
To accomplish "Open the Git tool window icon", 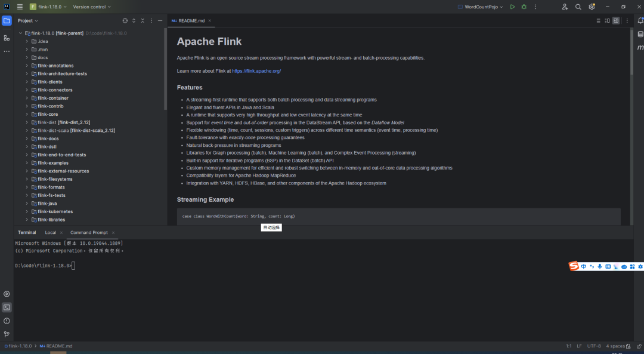I will point(7,334).
